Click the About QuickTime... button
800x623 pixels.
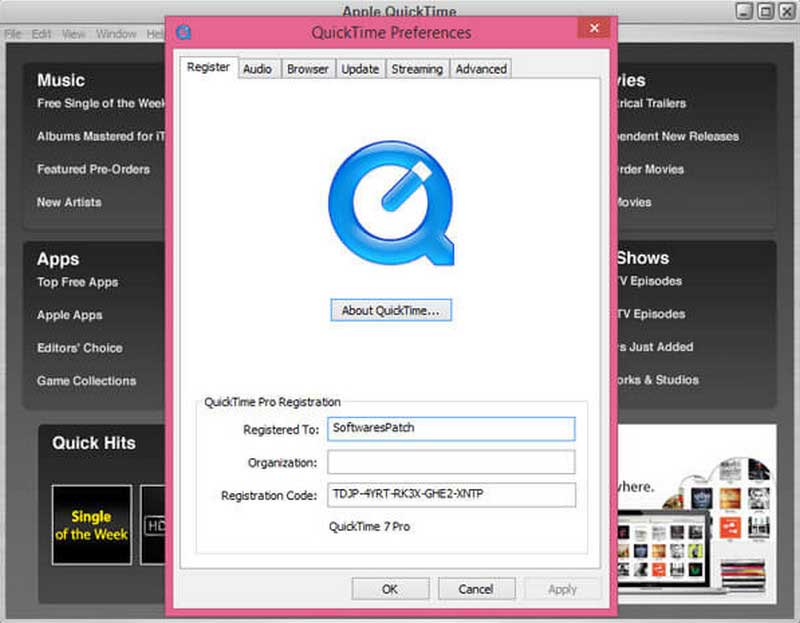[391, 310]
